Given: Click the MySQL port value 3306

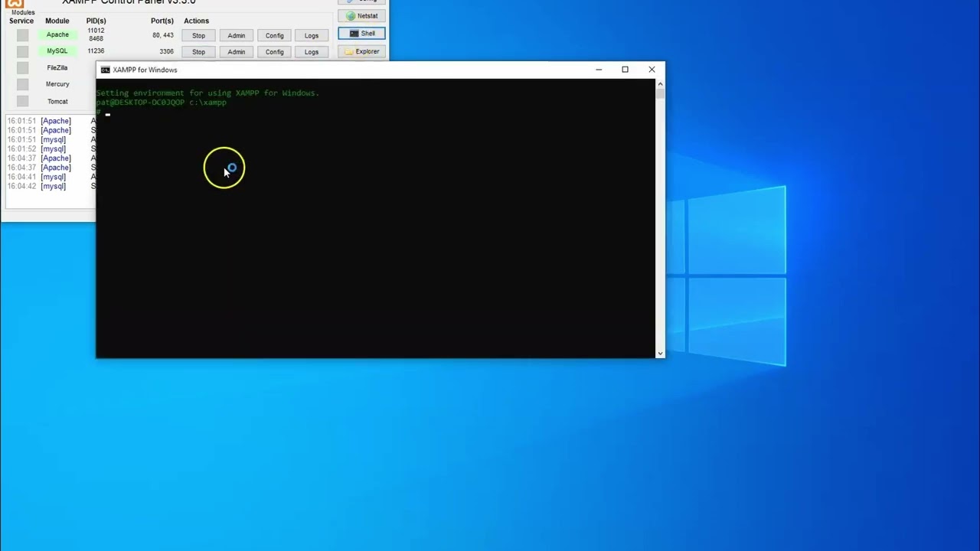Looking at the screenshot, I should pyautogui.click(x=166, y=51).
